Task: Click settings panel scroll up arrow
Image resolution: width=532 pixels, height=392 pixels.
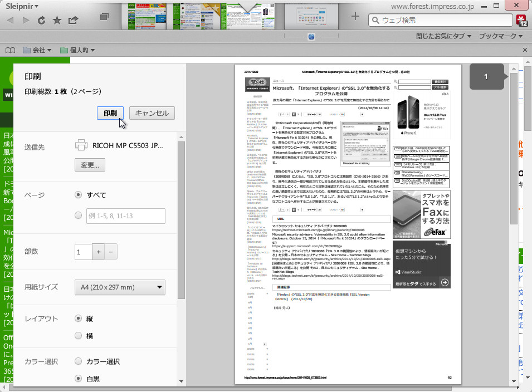Action: click(181, 137)
